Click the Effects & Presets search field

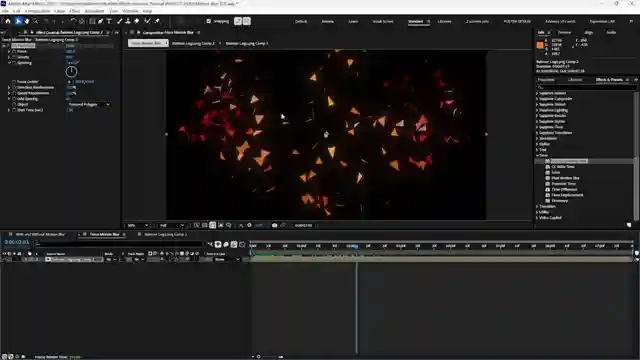click(x=587, y=87)
